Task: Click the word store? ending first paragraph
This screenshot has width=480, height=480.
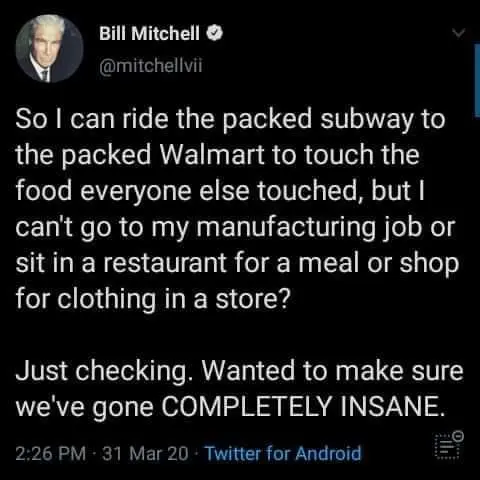Action: [251, 300]
